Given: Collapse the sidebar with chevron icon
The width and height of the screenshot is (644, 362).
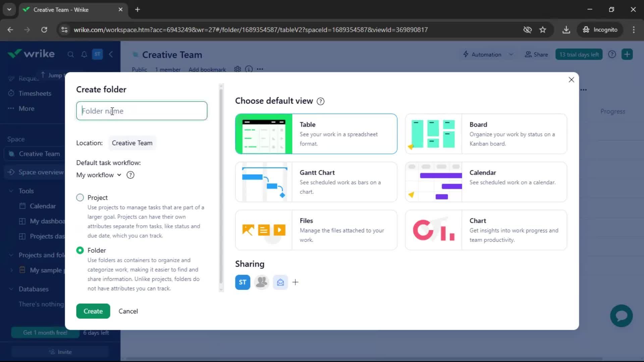Looking at the screenshot, I should tap(111, 54).
